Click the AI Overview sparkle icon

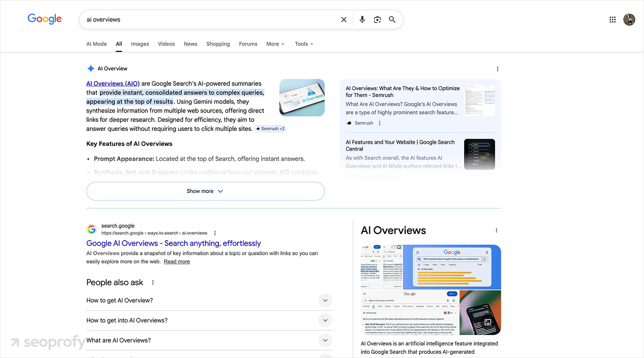coord(91,68)
